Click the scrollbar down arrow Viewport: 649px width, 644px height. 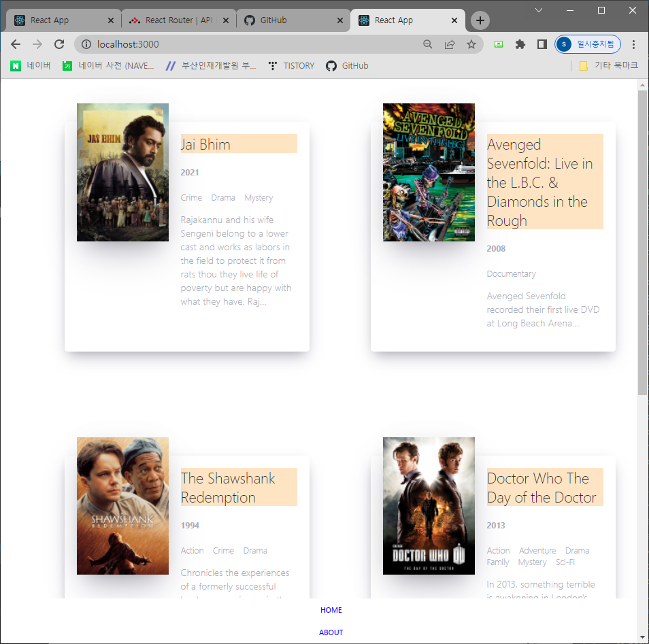tap(642, 637)
